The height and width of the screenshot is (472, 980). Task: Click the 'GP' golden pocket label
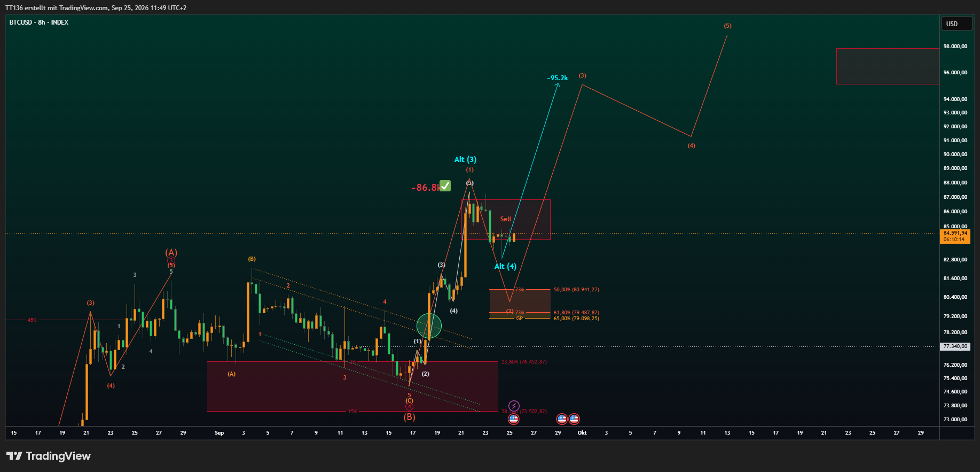coord(520,319)
